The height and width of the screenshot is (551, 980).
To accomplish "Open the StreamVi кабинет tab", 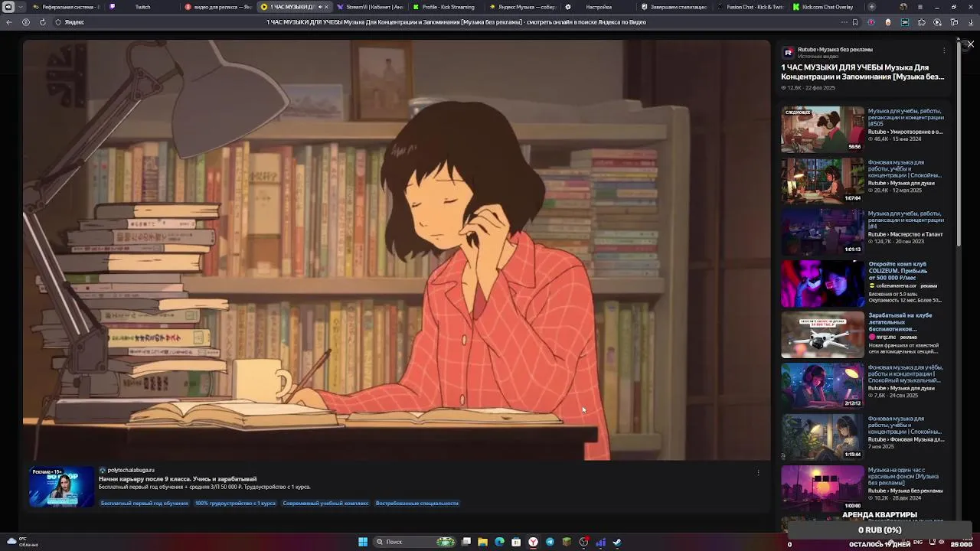I will [x=372, y=7].
